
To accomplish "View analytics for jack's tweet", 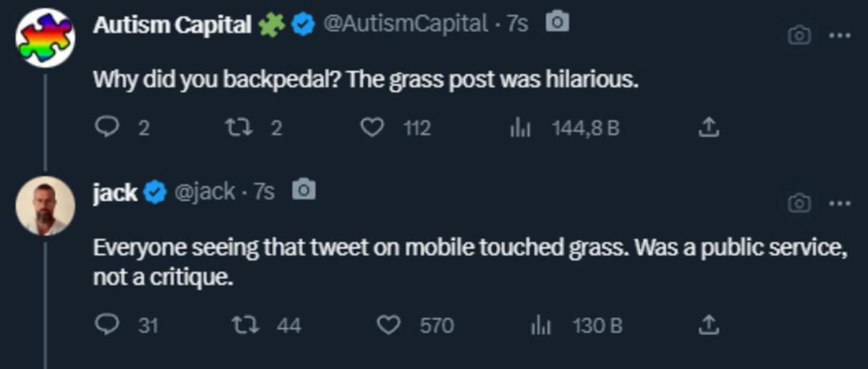I will (541, 325).
